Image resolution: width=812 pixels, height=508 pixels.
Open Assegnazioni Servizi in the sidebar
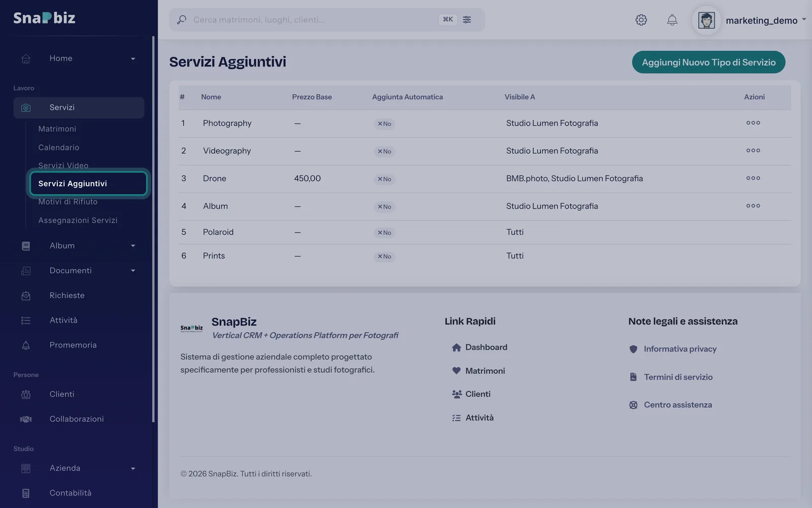point(78,220)
